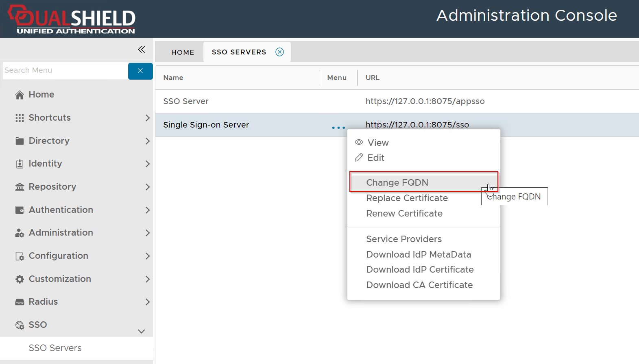Click View in the context menu

(x=378, y=143)
